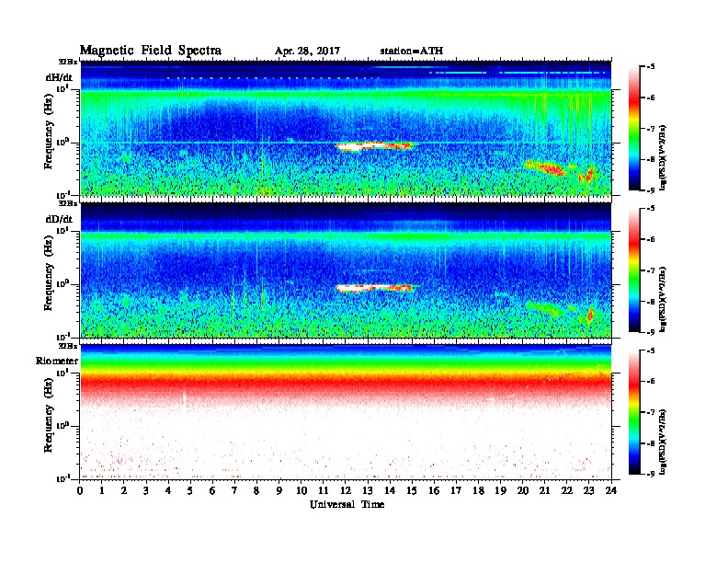This screenshot has height=563, width=728.
Task: Click the "dH/dt" panel label
Action: 59,78
